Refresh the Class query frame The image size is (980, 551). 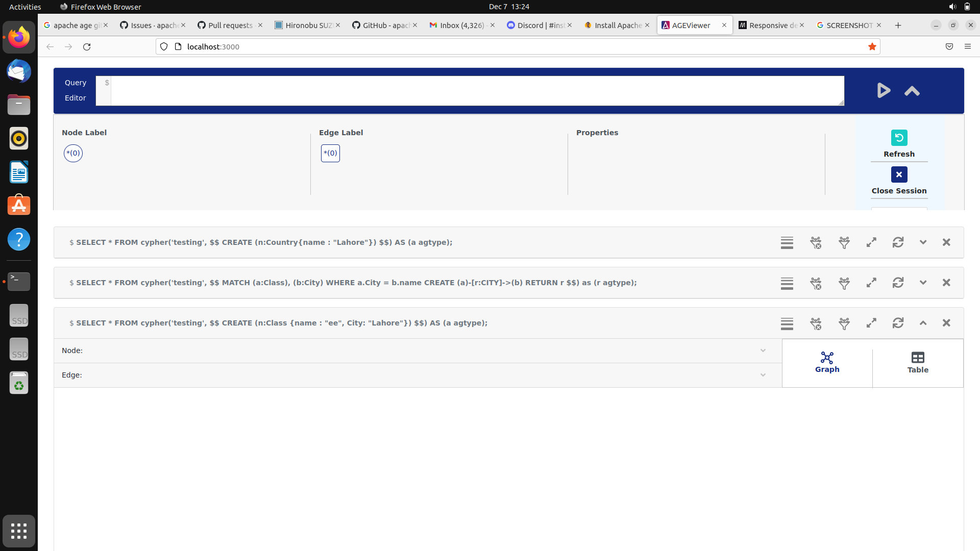[x=898, y=323]
